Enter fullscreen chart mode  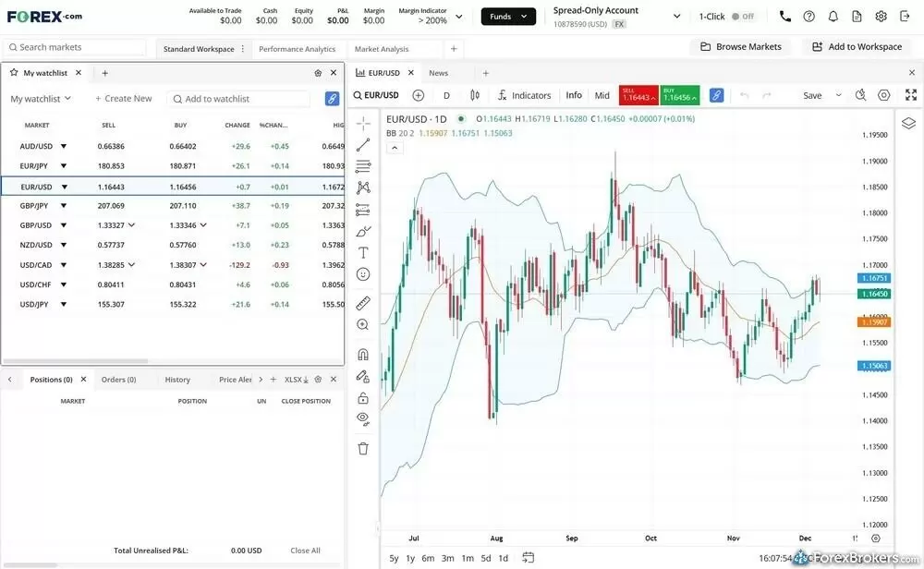tap(909, 94)
